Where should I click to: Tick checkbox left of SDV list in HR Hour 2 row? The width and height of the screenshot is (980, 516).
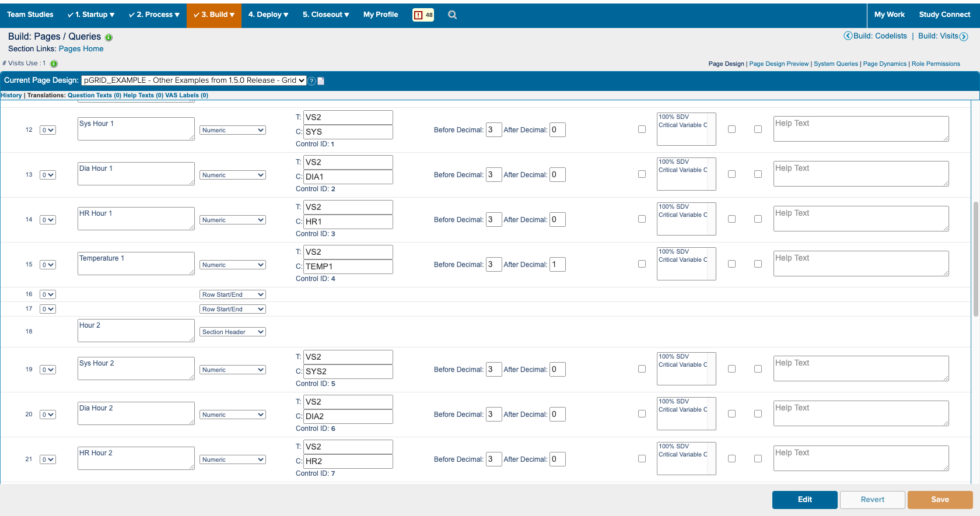click(642, 459)
